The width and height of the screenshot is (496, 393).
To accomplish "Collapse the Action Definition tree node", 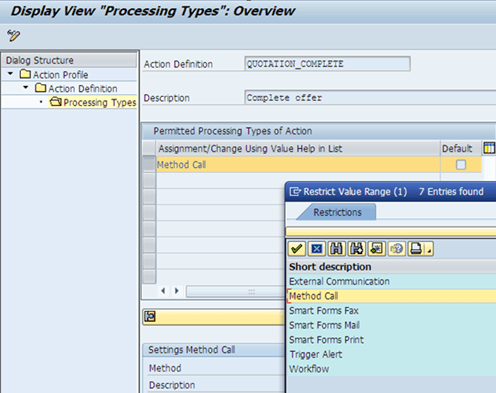I will (26, 87).
